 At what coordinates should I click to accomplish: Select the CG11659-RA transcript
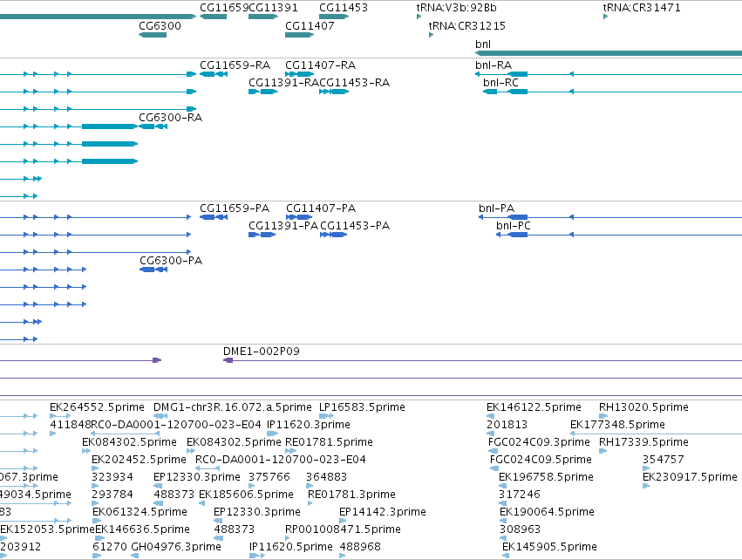[x=214, y=74]
